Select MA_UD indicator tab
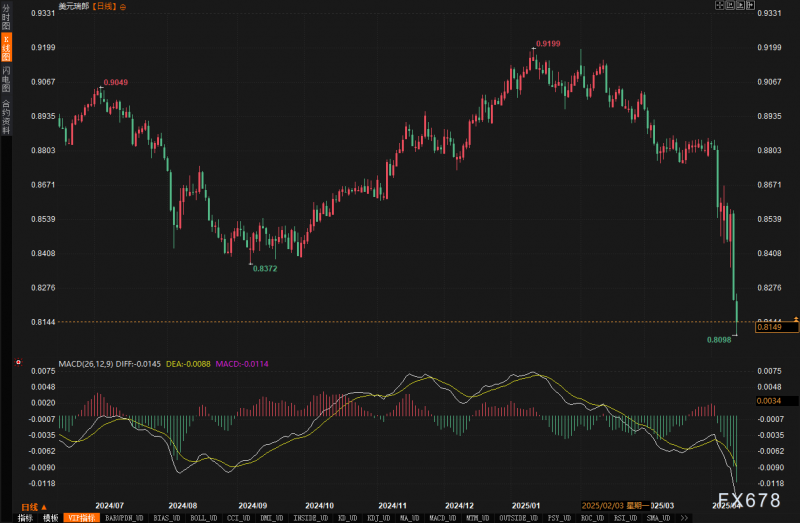Viewport: 800px width, 523px height. pyautogui.click(x=410, y=518)
